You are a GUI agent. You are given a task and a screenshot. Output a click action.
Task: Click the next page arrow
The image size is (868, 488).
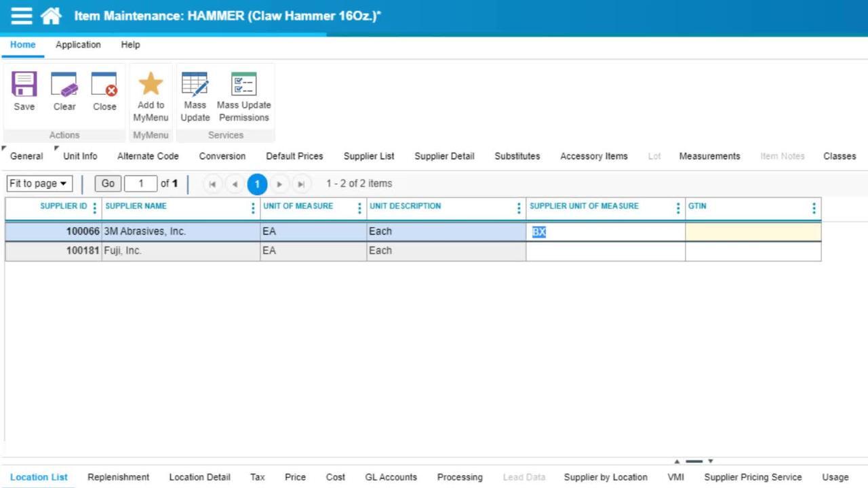point(279,183)
